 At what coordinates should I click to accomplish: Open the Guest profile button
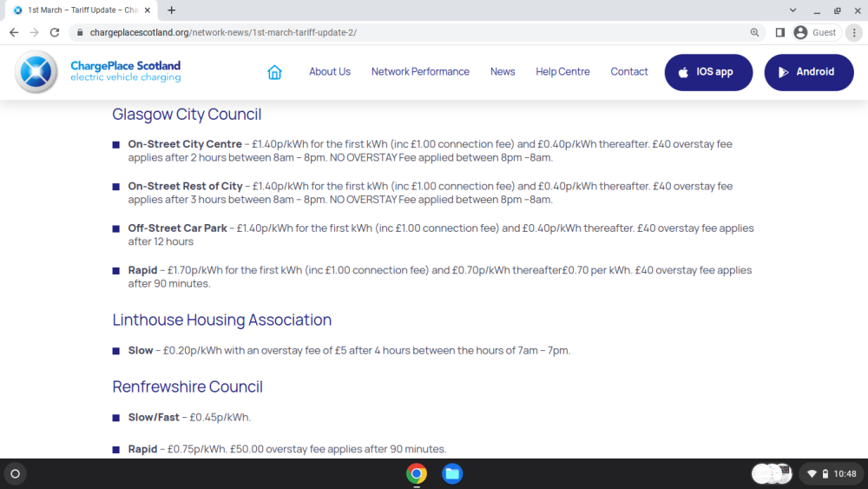tap(815, 33)
